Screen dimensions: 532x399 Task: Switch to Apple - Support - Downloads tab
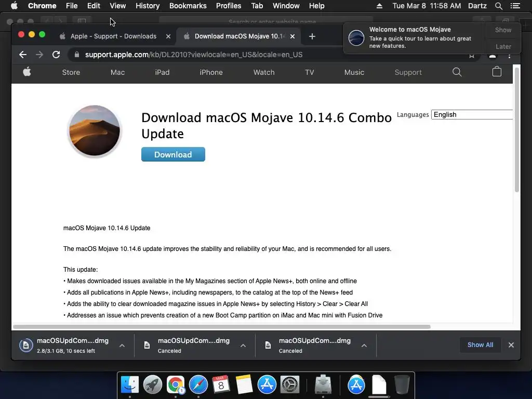[x=113, y=36]
